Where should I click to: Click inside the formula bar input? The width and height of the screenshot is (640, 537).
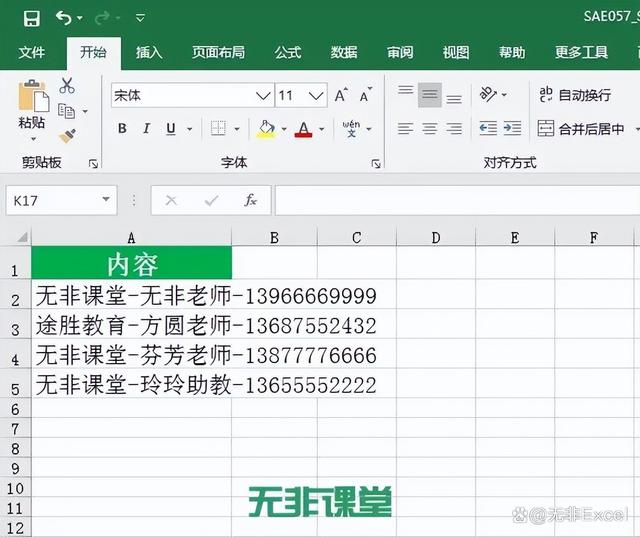tap(457, 200)
